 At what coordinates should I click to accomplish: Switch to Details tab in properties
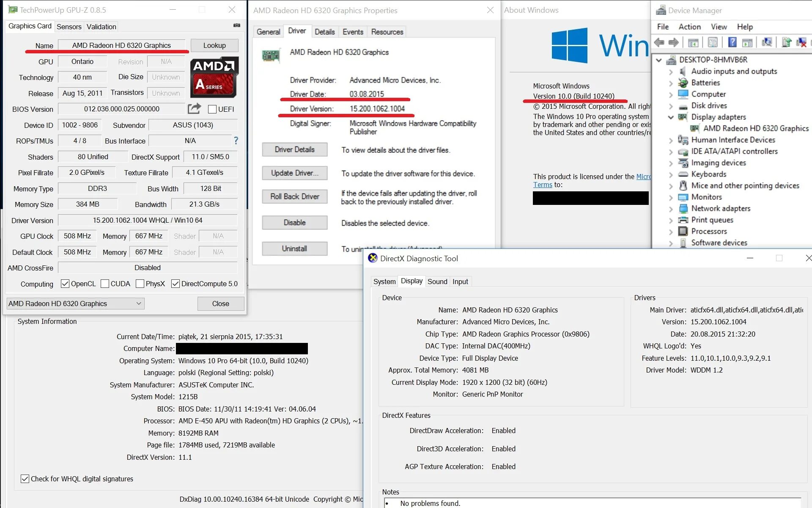tap(324, 32)
